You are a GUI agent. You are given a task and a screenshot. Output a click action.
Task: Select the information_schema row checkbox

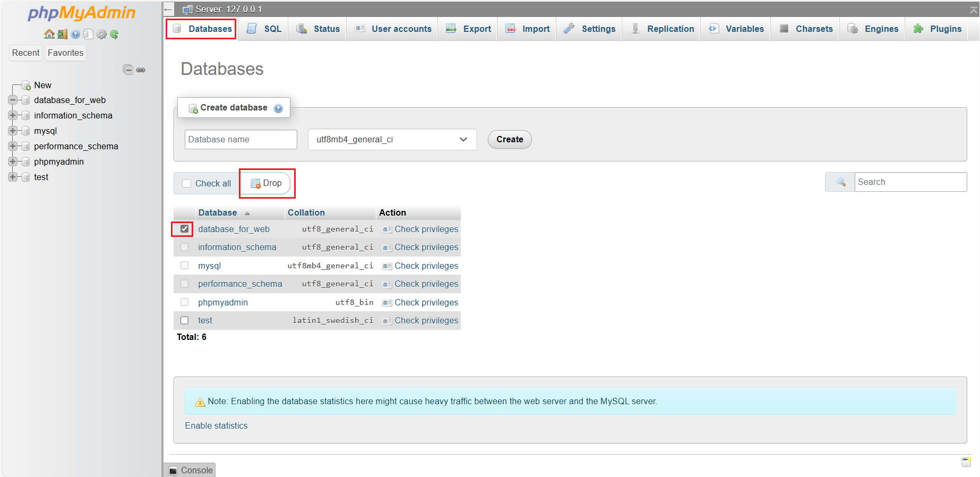(184, 247)
